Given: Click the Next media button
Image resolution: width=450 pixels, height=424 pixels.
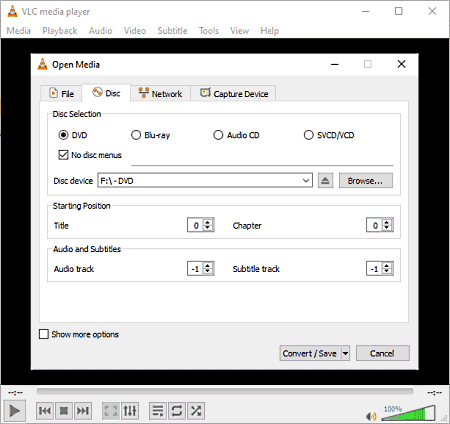Looking at the screenshot, I should [83, 411].
